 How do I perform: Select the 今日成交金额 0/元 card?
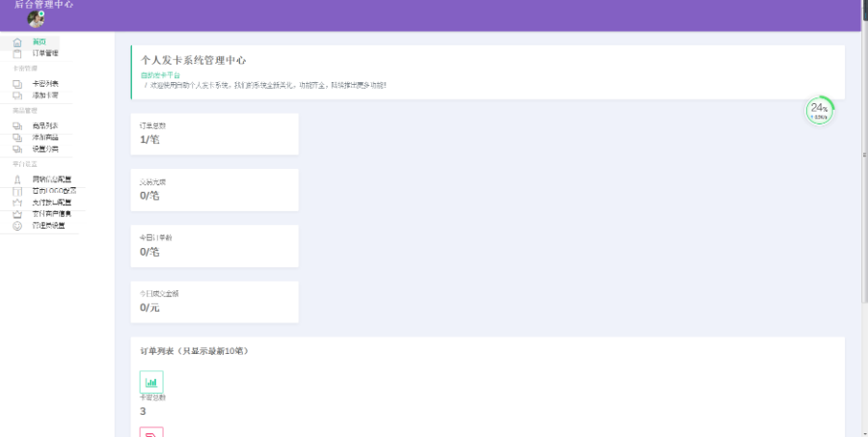coord(214,302)
